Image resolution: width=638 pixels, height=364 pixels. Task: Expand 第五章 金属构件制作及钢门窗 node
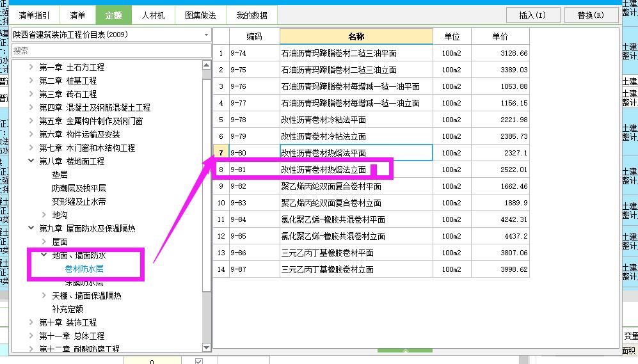(31, 121)
